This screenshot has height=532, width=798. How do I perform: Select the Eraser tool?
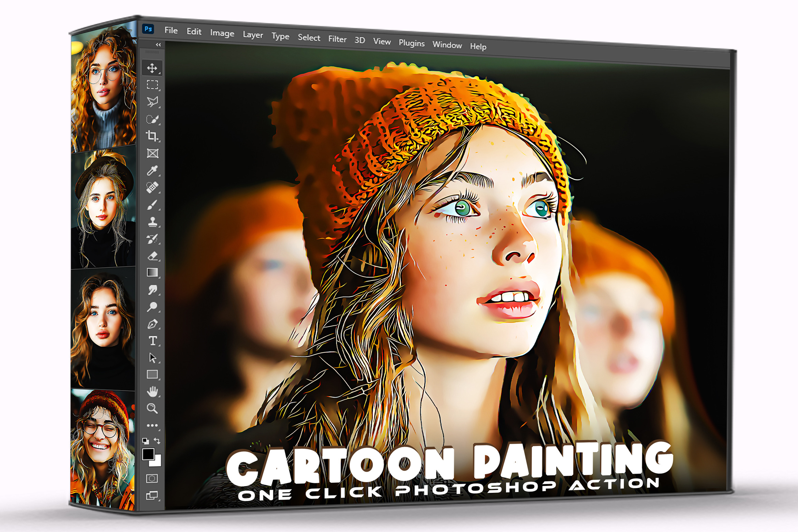[152, 256]
